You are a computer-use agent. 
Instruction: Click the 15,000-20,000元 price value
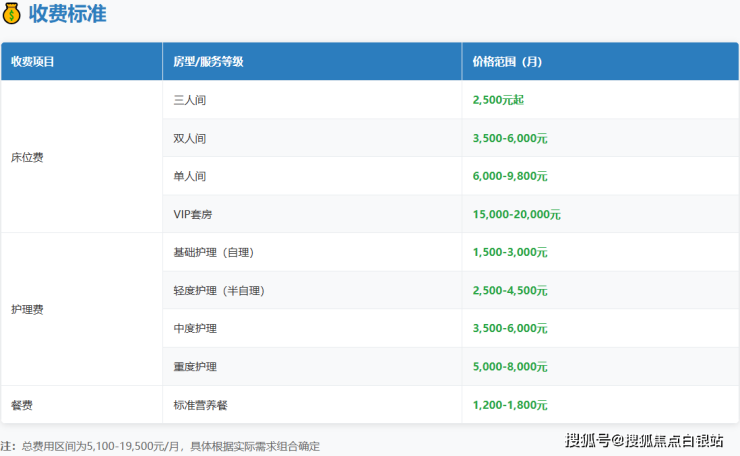pyautogui.click(x=516, y=214)
